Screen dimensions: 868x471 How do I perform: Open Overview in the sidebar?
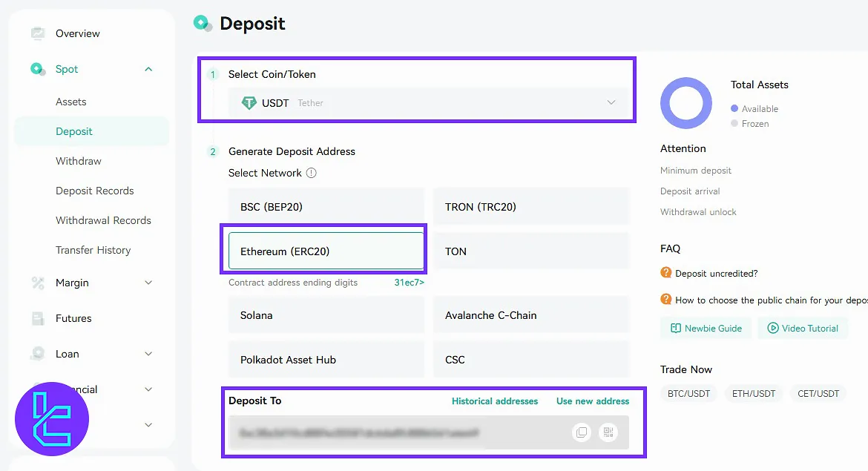[x=77, y=33]
